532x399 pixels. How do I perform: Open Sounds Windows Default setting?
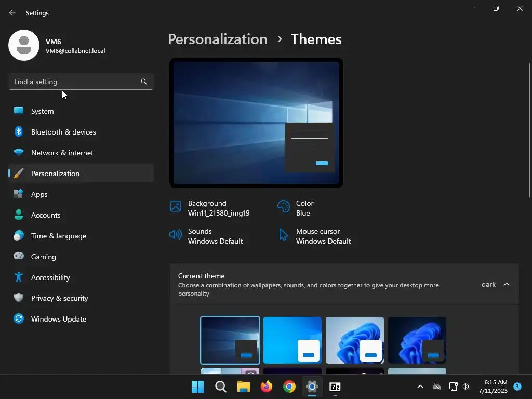pyautogui.click(x=206, y=236)
